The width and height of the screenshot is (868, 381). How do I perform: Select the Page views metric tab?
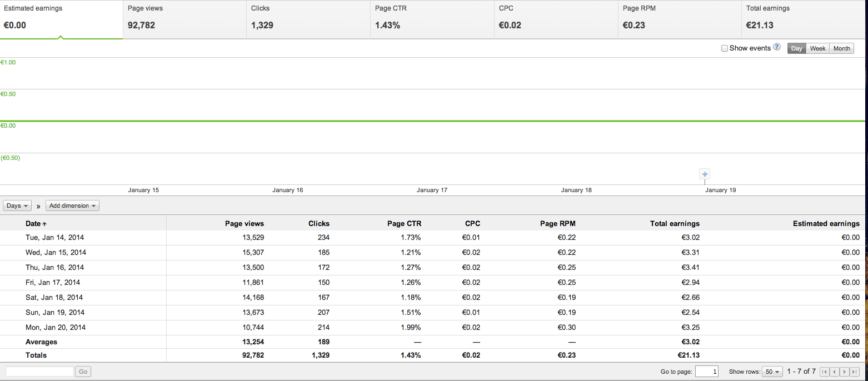184,19
